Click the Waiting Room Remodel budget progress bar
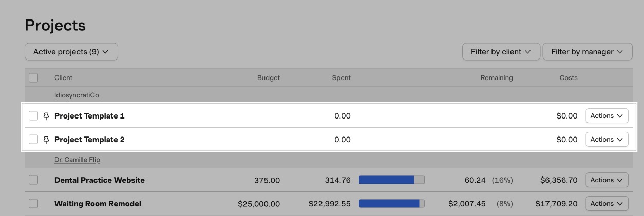 [x=391, y=204]
